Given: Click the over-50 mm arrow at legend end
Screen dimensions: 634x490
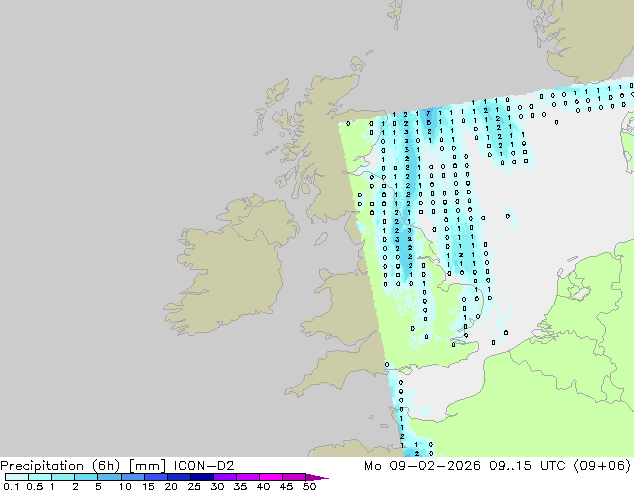Looking at the screenshot, I should (x=317, y=477).
